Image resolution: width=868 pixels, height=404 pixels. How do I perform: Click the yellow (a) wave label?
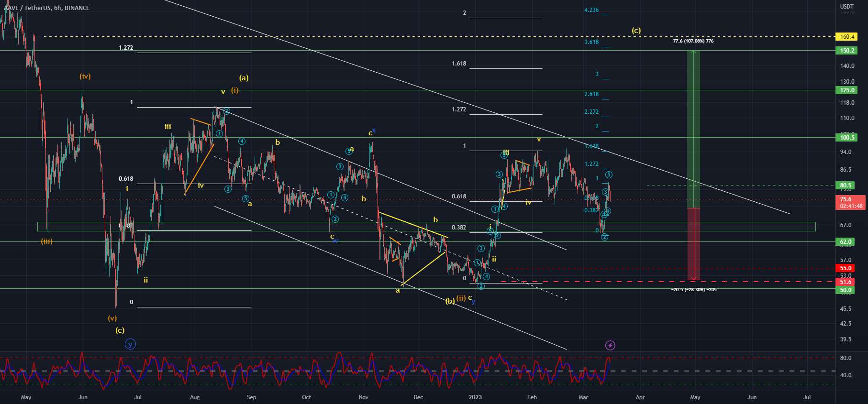coord(244,77)
